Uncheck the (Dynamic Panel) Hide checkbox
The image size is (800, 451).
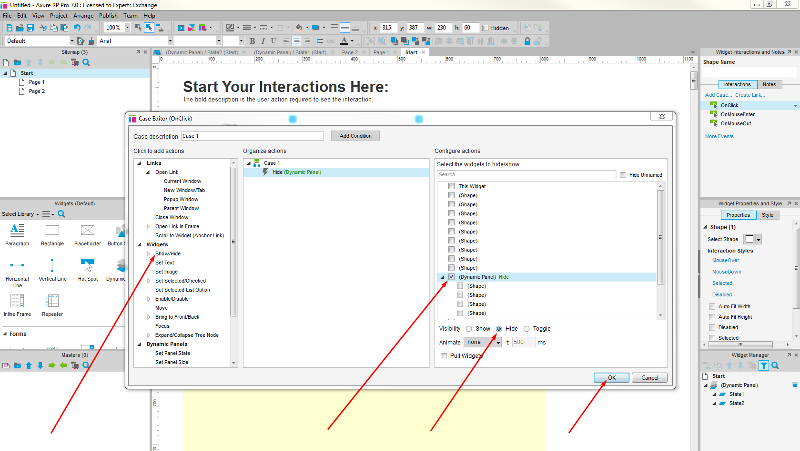click(451, 277)
